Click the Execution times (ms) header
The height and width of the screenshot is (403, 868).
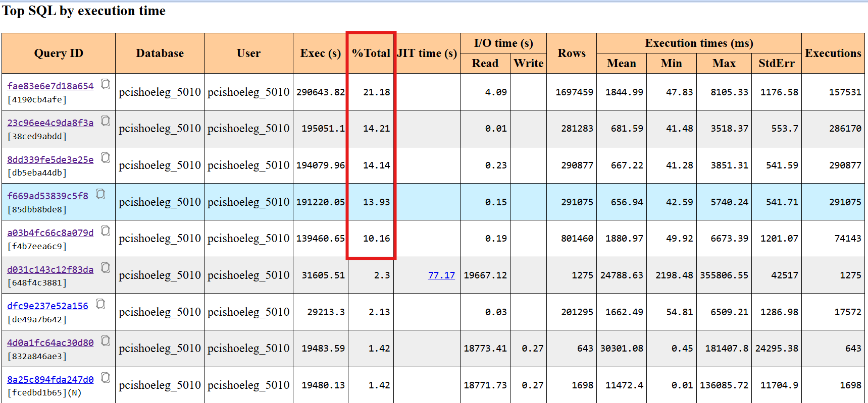pyautogui.click(x=699, y=43)
